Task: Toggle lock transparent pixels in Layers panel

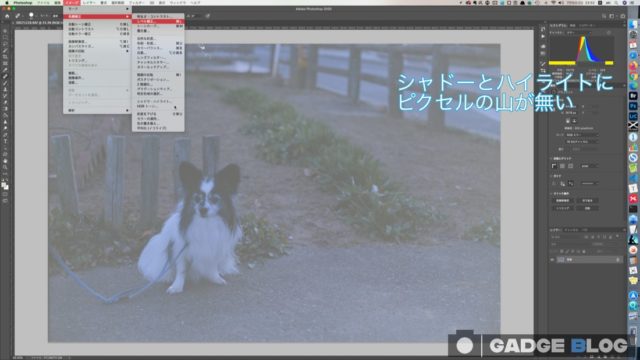Action: point(562,251)
